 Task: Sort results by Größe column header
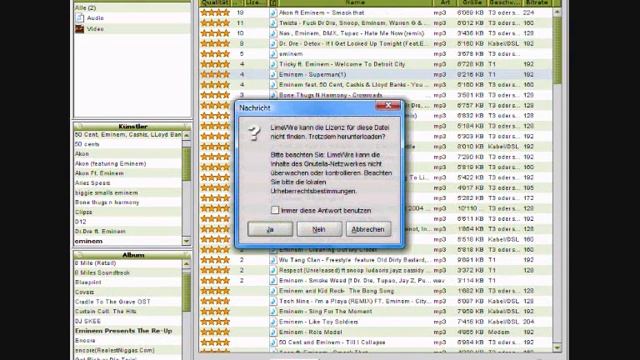pyautogui.click(x=471, y=3)
